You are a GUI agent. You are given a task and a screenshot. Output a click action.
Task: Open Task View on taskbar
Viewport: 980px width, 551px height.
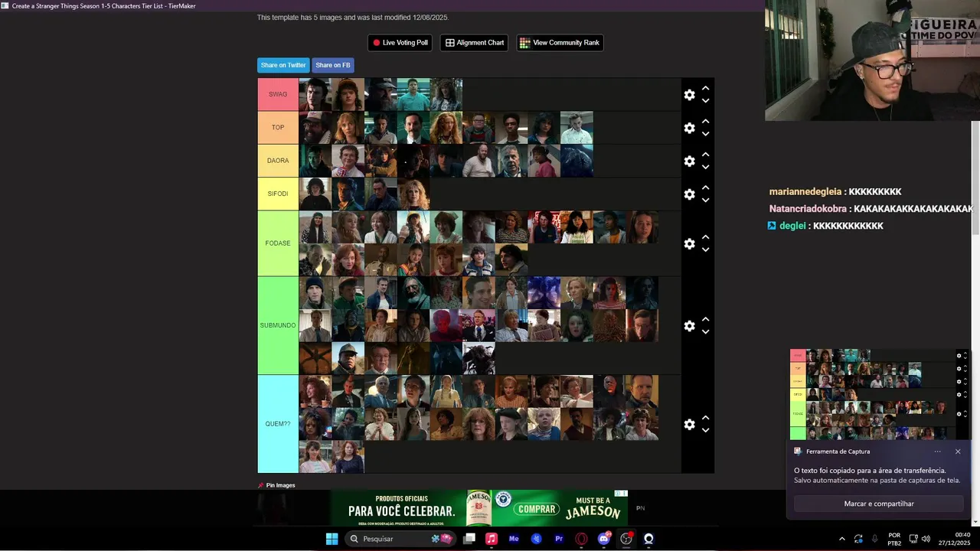click(x=469, y=539)
